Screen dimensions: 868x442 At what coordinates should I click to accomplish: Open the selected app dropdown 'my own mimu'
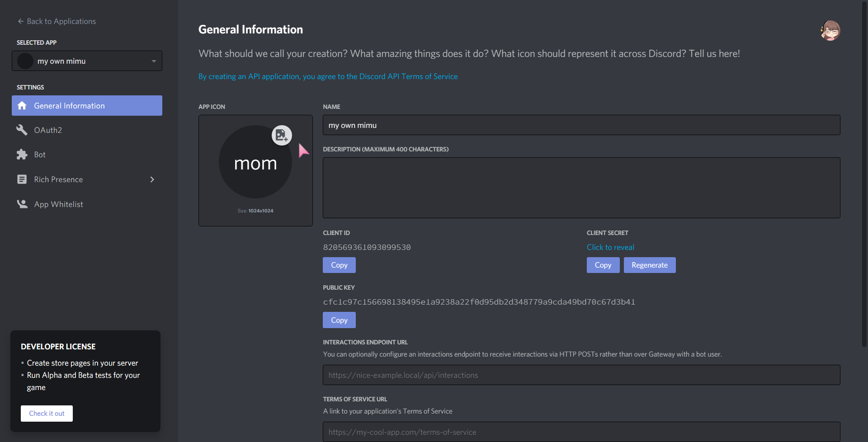coord(87,61)
